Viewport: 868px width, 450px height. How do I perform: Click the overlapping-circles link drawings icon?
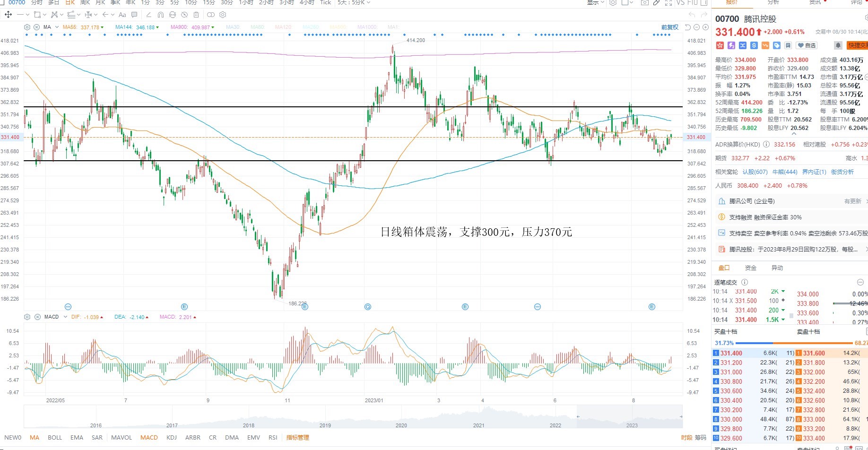[x=211, y=15]
